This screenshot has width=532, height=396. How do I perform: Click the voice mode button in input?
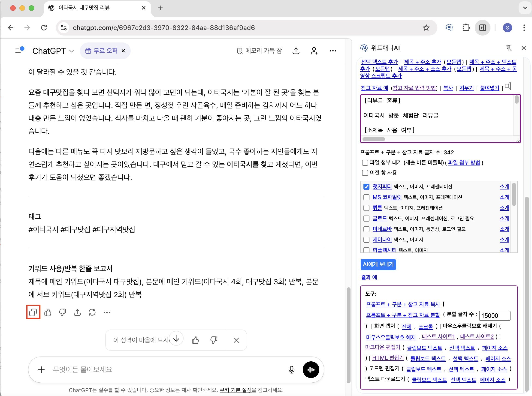(x=311, y=369)
